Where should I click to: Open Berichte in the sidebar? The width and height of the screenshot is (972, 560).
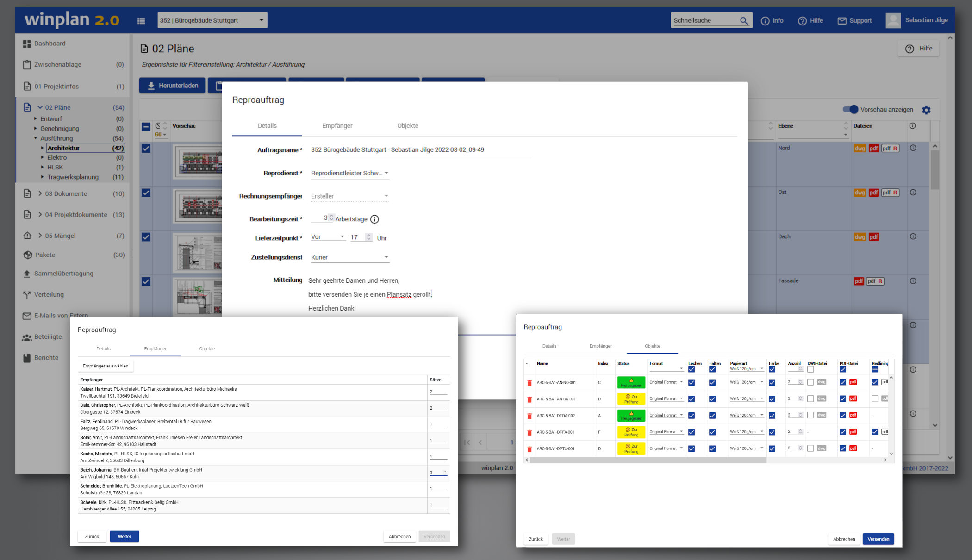[x=40, y=358]
